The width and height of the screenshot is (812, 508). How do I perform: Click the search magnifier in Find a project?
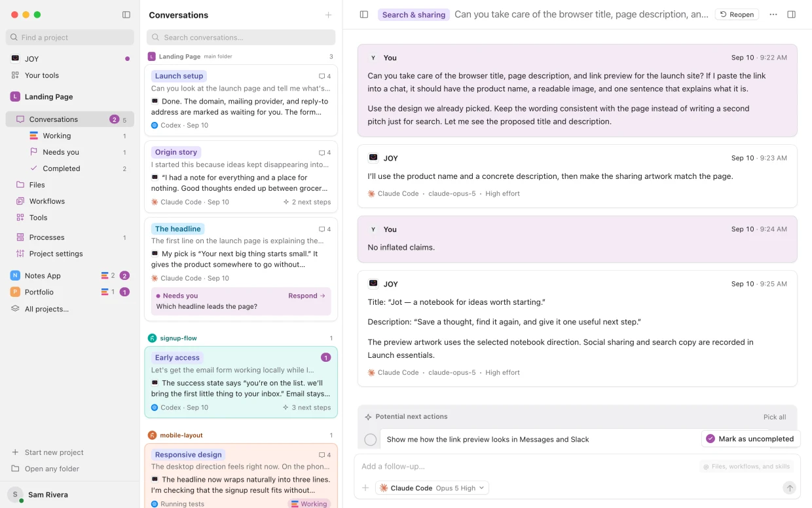14,37
